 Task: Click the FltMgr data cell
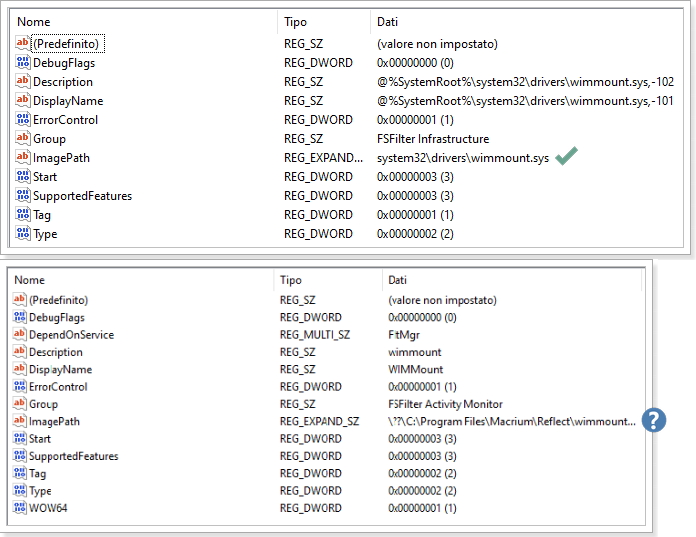(x=404, y=335)
